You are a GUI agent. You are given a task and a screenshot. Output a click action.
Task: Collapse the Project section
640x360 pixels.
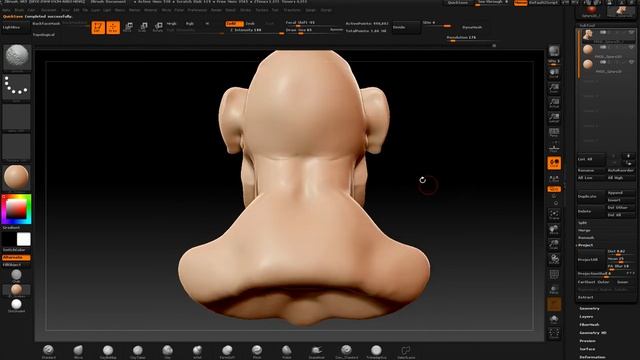[585, 245]
